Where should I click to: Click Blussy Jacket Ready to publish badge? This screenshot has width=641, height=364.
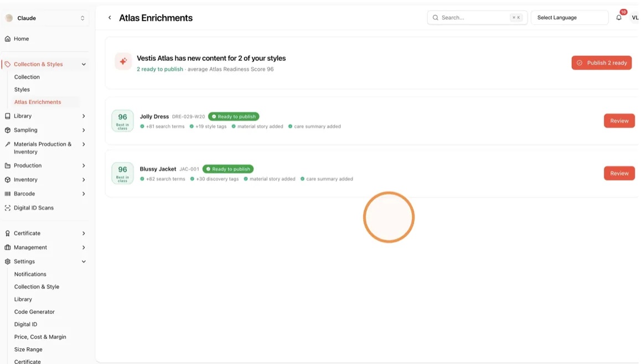(228, 169)
